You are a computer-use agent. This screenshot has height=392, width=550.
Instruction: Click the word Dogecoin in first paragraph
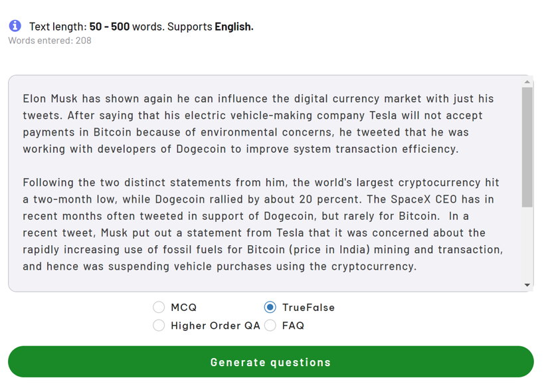(201, 149)
